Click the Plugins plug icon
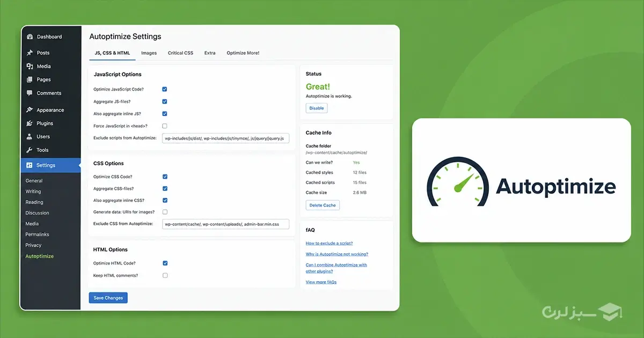 [x=30, y=123]
